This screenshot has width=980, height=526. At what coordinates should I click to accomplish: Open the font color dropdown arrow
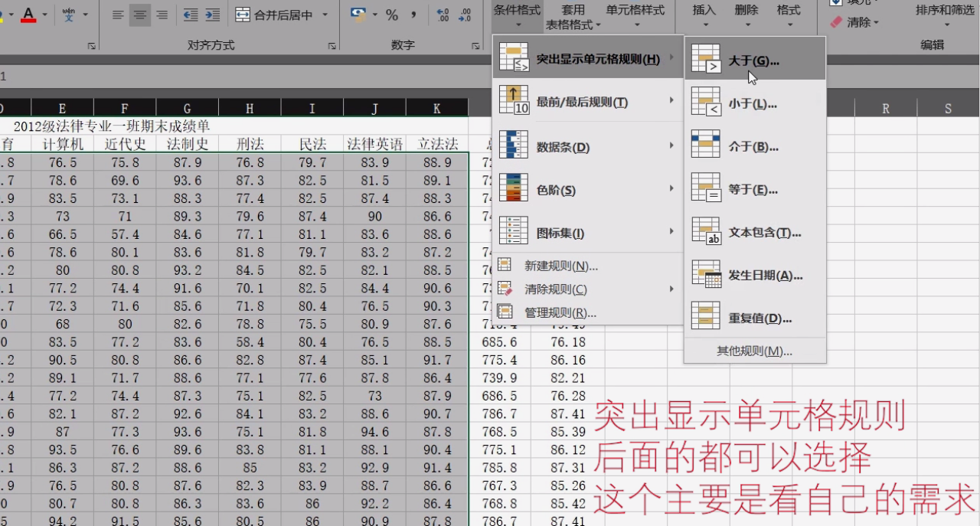[43, 14]
